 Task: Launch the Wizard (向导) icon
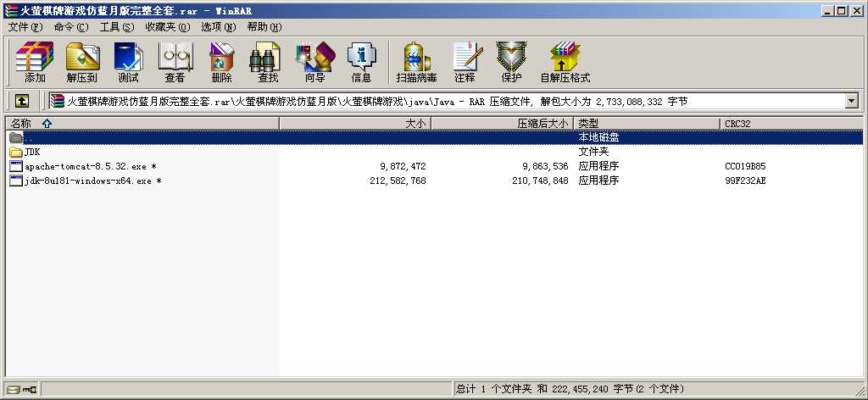tap(315, 62)
